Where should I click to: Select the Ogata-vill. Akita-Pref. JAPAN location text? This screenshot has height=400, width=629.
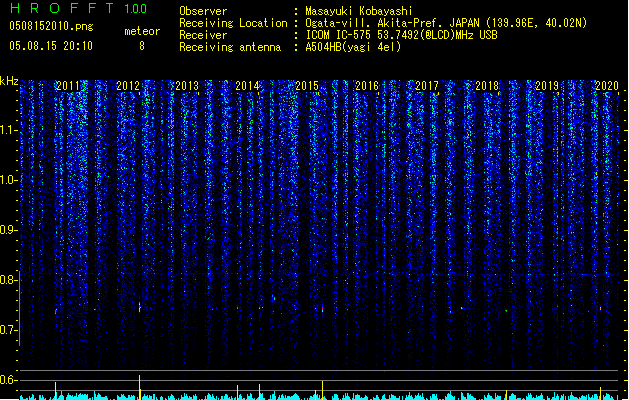pyautogui.click(x=446, y=23)
